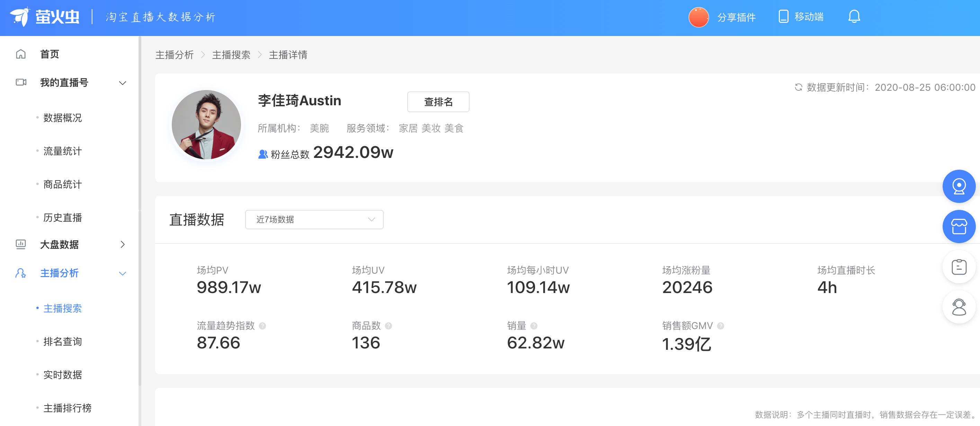This screenshot has height=426, width=980.
Task: Open the shop floating button
Action: (x=958, y=227)
